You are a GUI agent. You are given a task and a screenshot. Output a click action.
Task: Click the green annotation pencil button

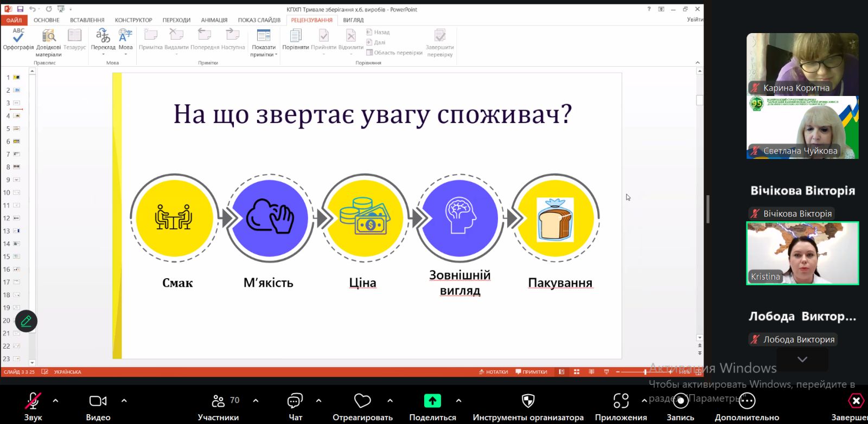(26, 321)
